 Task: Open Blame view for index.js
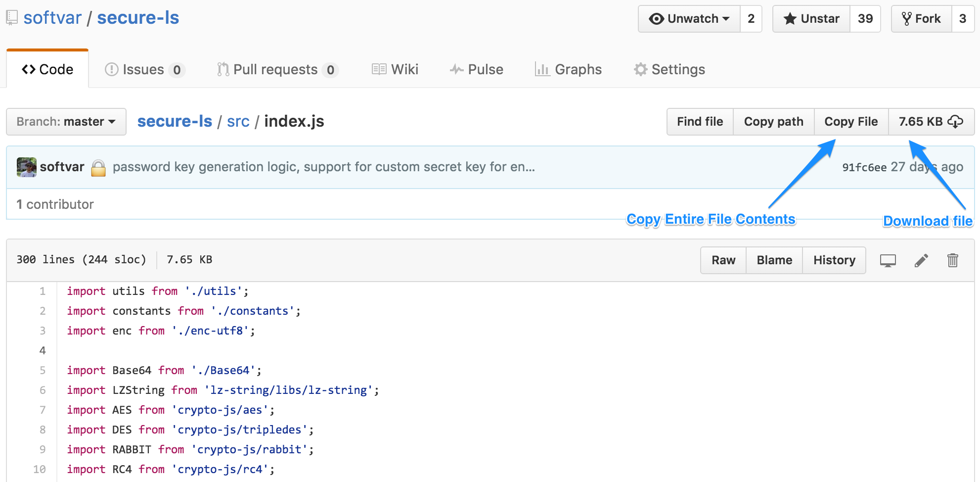(774, 260)
